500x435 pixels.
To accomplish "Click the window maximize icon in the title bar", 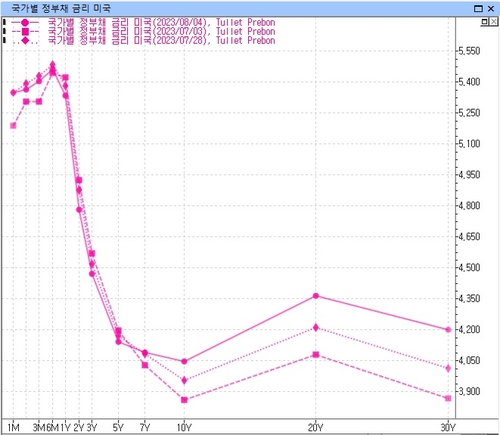I will (x=478, y=8).
